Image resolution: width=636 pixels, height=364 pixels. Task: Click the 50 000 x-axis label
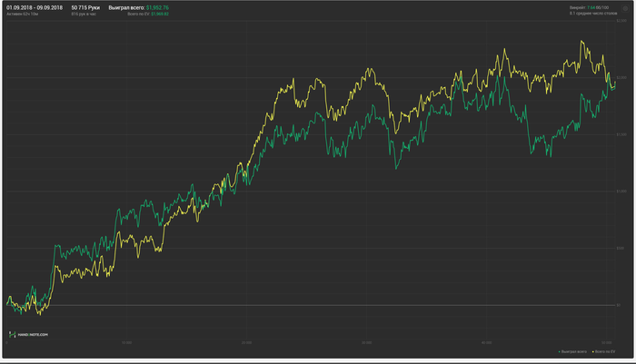pos(607,343)
